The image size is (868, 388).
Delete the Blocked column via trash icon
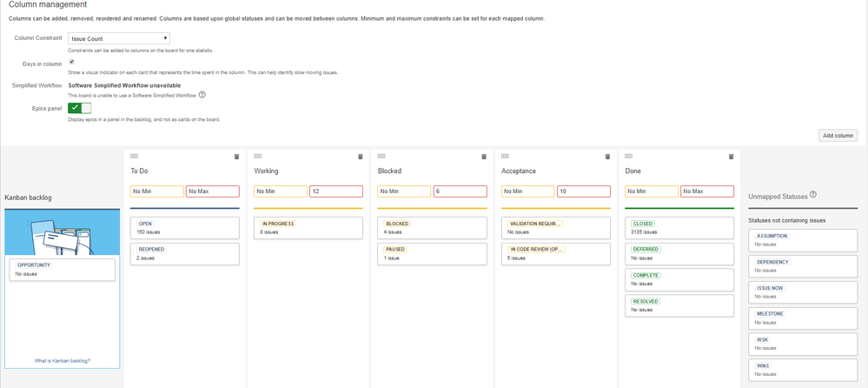[484, 157]
